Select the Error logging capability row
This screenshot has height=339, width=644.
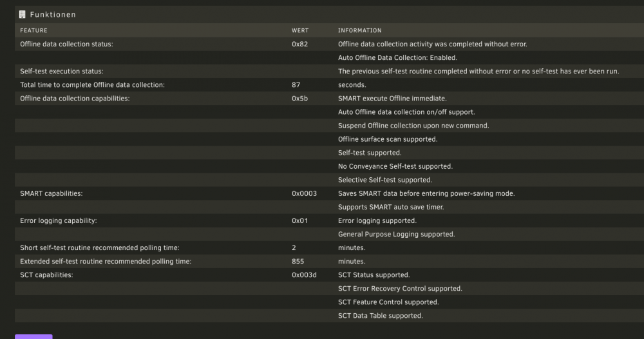(x=329, y=220)
